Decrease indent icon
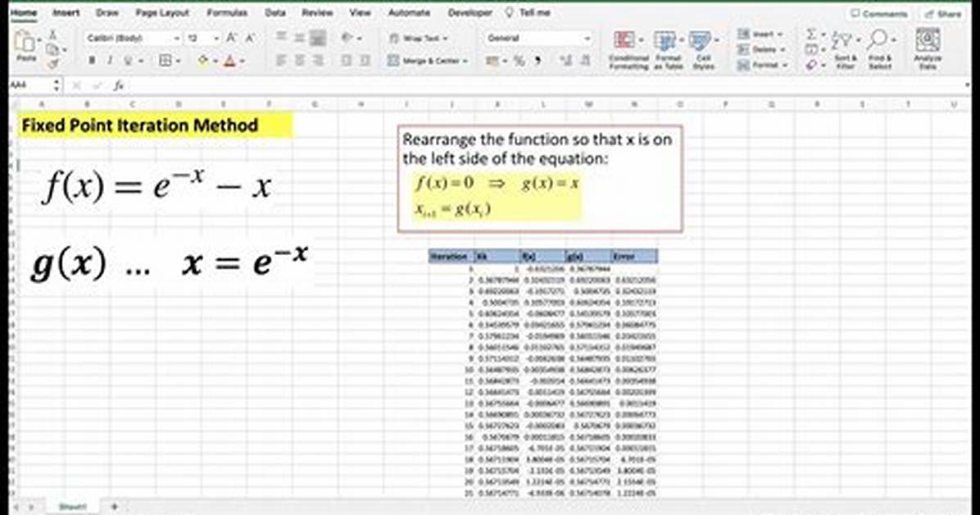The width and height of the screenshot is (980, 515). [347, 61]
